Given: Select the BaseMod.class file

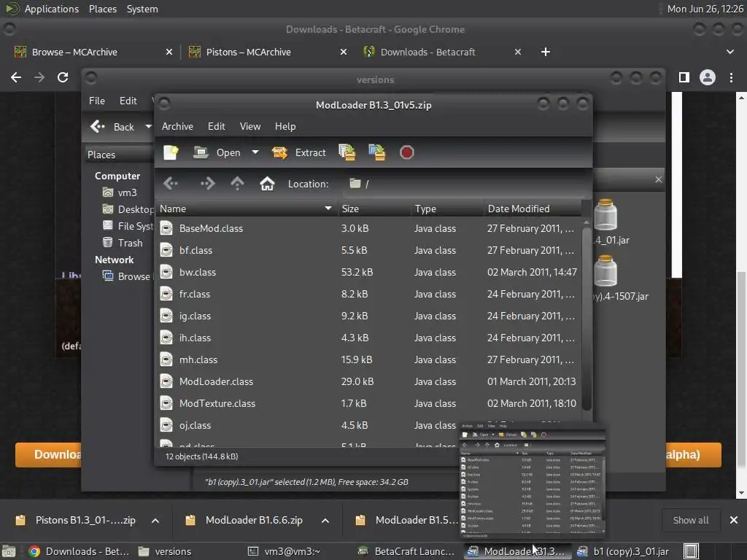Looking at the screenshot, I should click(368, 228).
